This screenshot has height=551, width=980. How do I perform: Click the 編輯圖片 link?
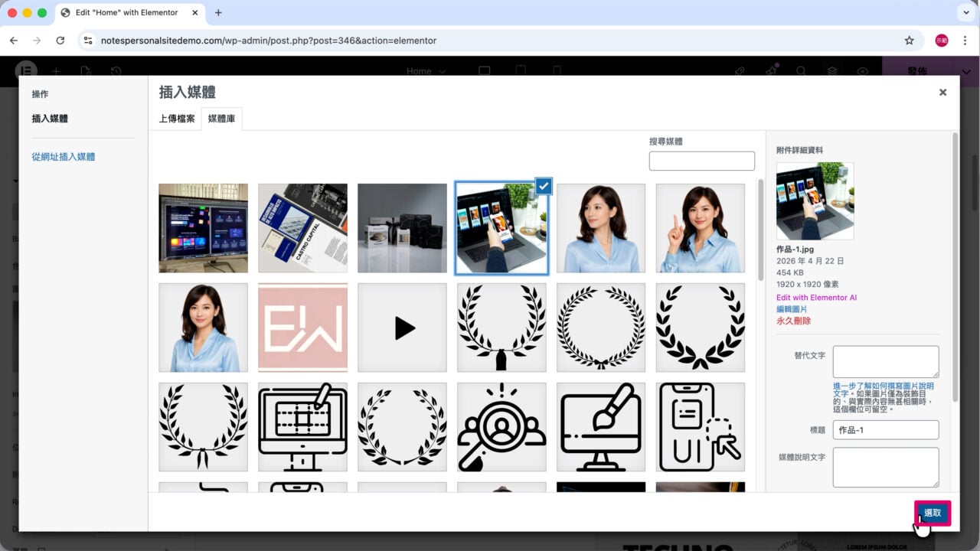tap(792, 309)
